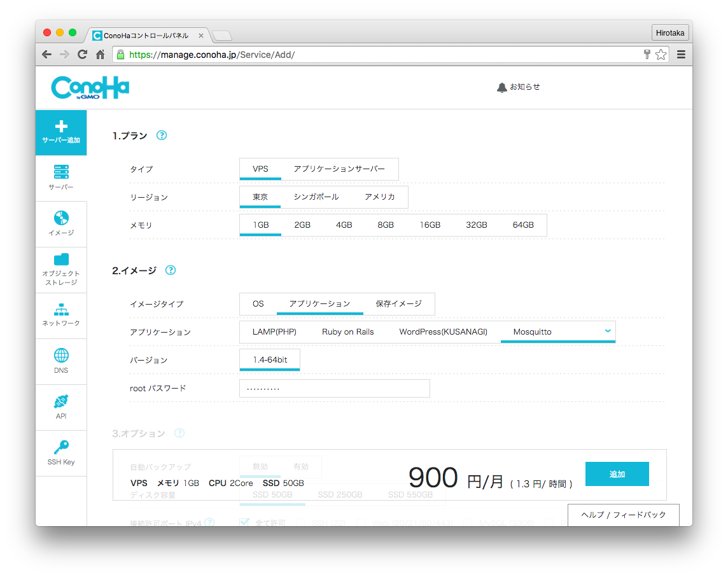Viewport: 728px width, 577px height.
Task: Select WordPress(KUSANAGI) application
Action: 444,332
